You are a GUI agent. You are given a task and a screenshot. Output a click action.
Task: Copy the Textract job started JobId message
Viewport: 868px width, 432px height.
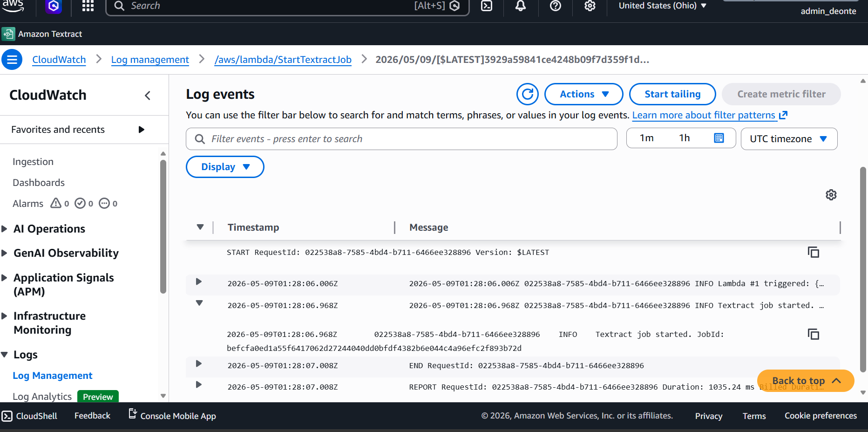tap(814, 334)
